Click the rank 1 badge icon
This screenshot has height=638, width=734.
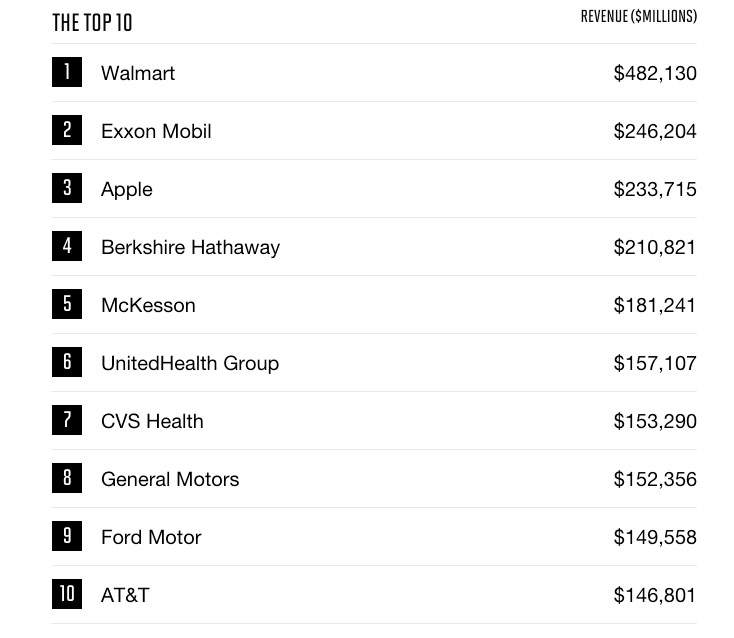pos(67,72)
